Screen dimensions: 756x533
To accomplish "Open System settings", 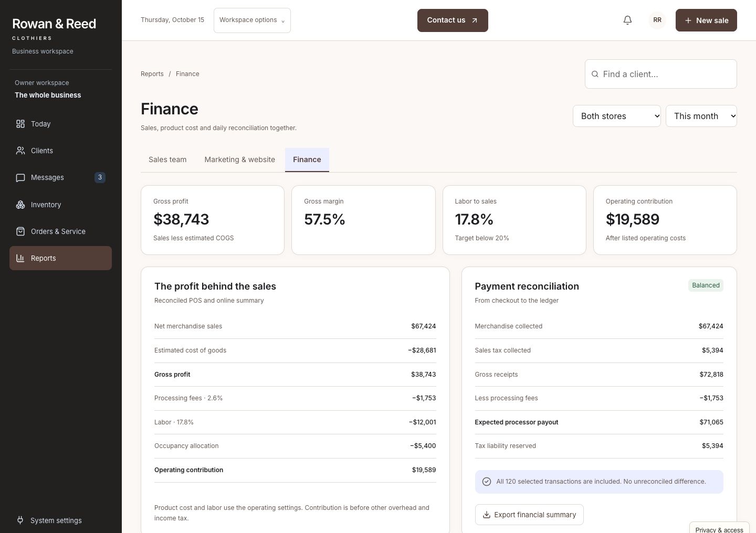I will tap(60, 520).
